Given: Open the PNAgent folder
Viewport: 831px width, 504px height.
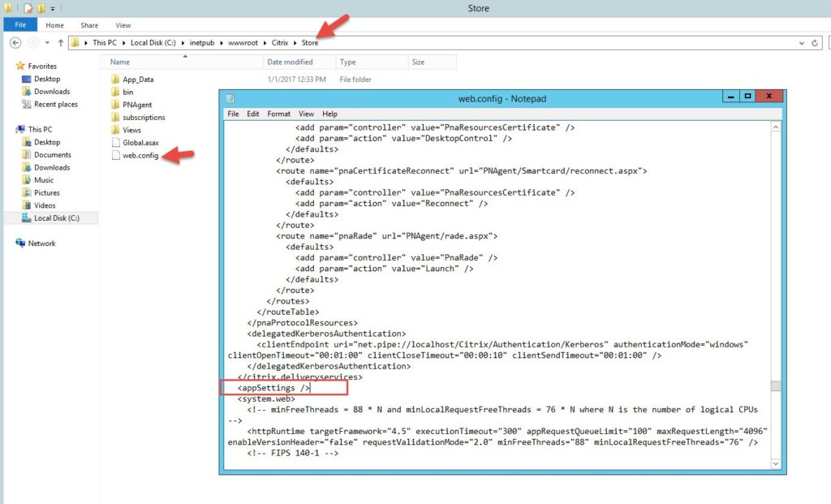Looking at the screenshot, I should pos(136,105).
